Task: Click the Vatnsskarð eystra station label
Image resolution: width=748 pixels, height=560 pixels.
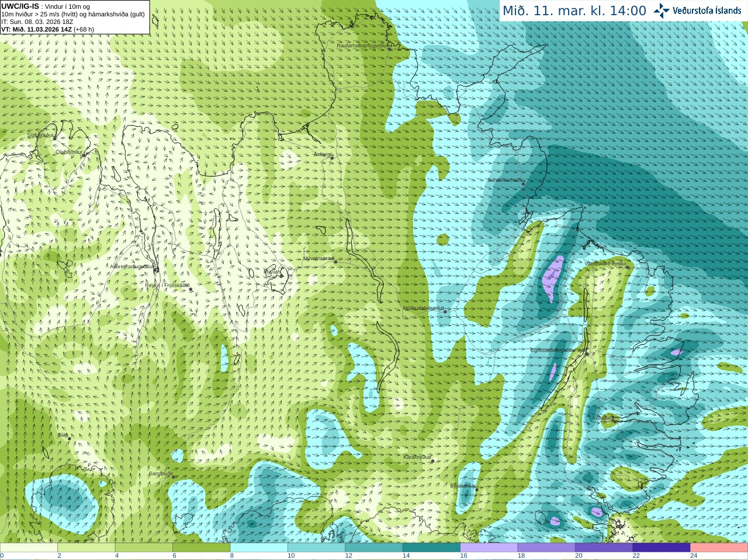Action: [605, 264]
